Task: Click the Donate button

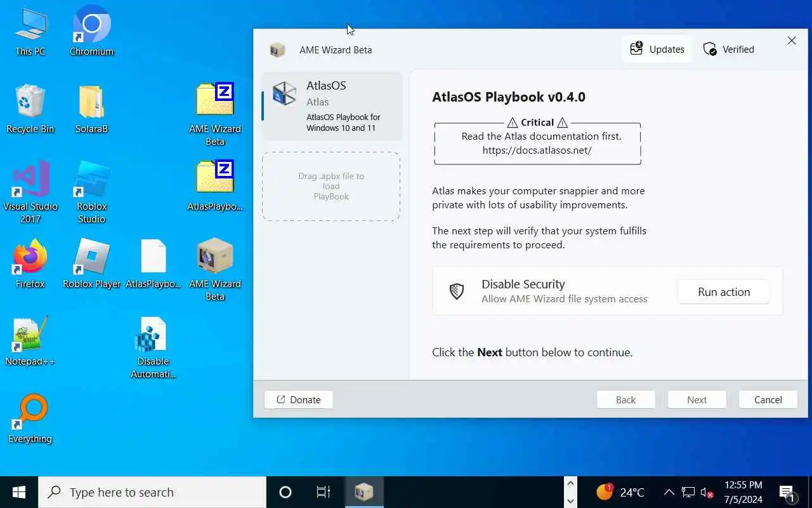Action: point(298,399)
